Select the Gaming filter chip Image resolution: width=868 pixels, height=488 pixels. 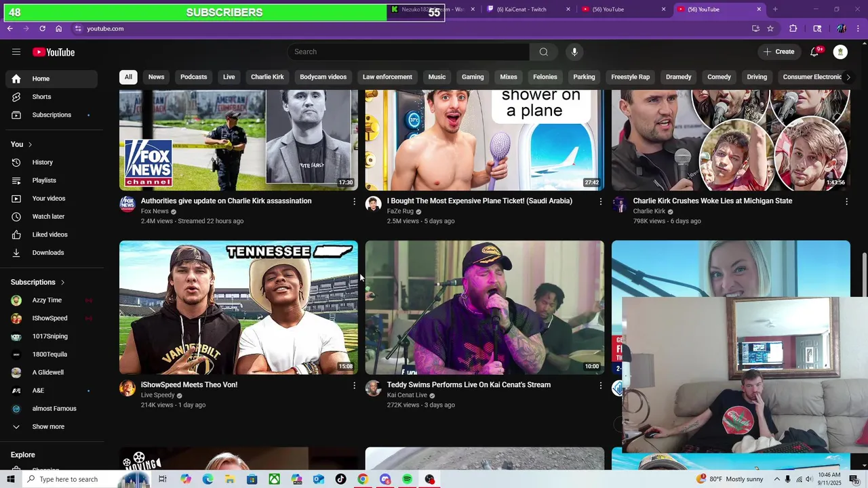[x=473, y=77]
